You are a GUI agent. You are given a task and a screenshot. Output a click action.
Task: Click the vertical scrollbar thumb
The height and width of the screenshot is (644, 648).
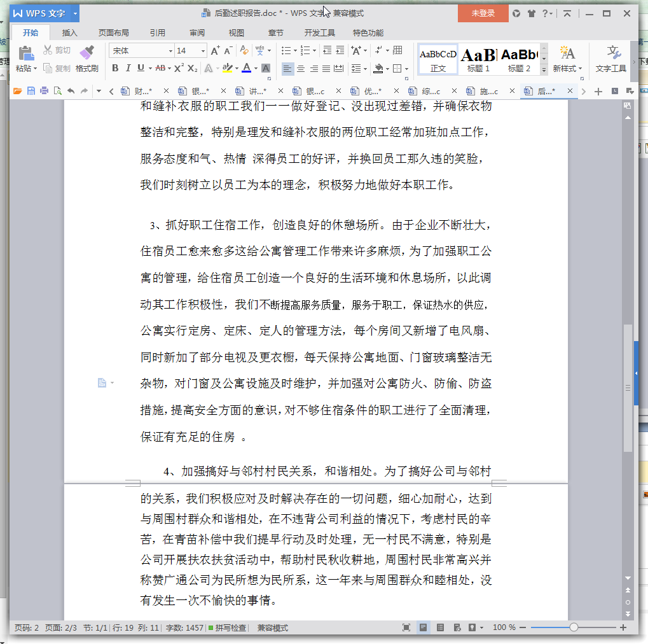[x=628, y=388]
